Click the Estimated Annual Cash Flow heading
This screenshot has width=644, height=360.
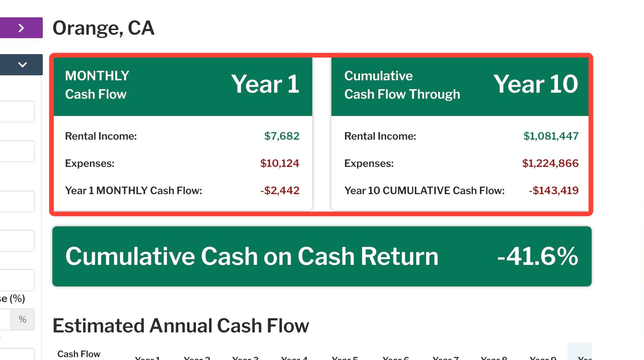point(181,326)
